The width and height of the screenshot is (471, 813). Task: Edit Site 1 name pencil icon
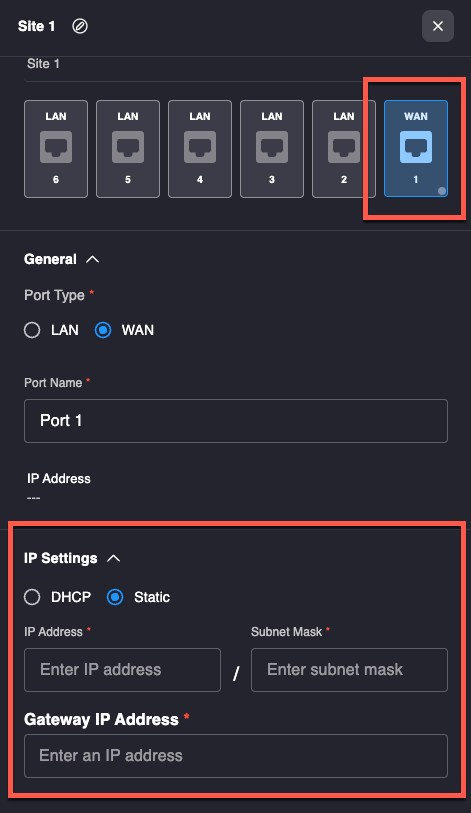(x=80, y=26)
